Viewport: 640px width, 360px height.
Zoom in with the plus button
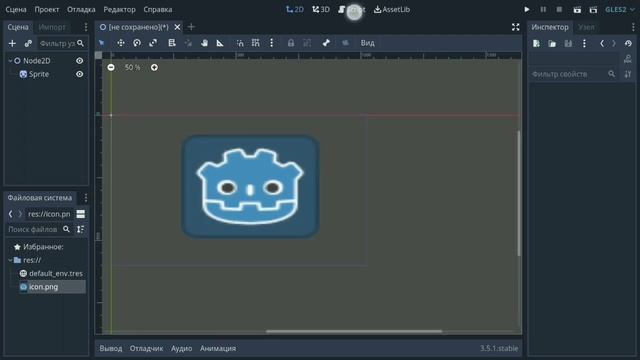pyautogui.click(x=154, y=67)
